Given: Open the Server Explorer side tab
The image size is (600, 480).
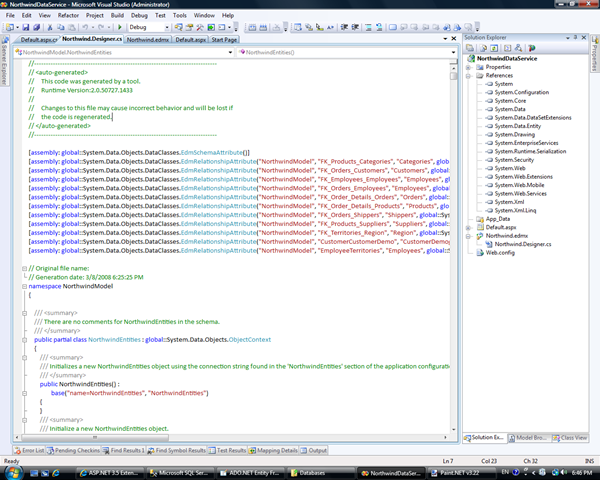Looking at the screenshot, I should [x=4, y=62].
